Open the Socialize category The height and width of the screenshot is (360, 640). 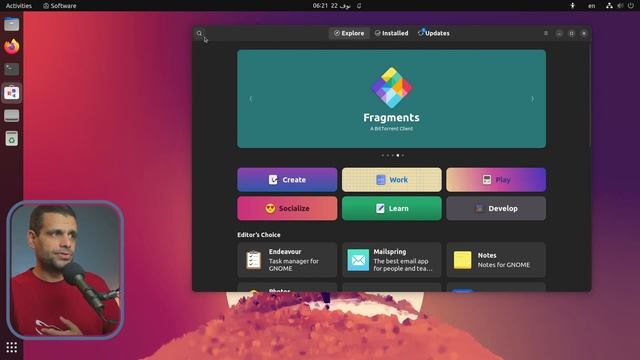[287, 208]
